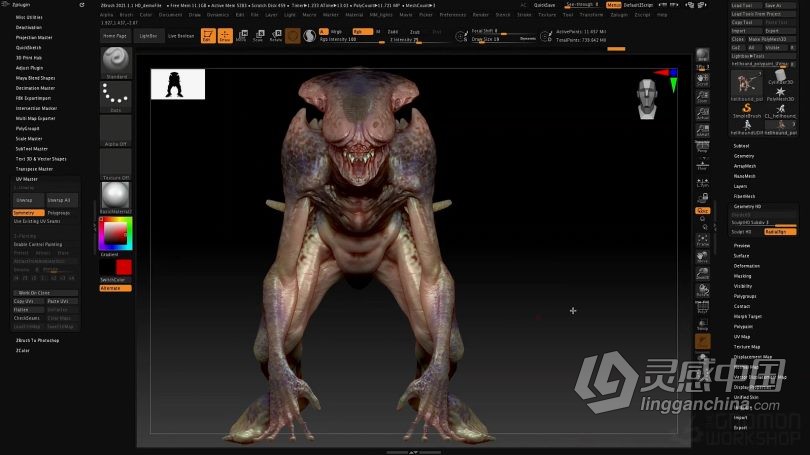Screen dimensions: 810x455
Task: Select the Edit mode icon
Action: [208, 36]
